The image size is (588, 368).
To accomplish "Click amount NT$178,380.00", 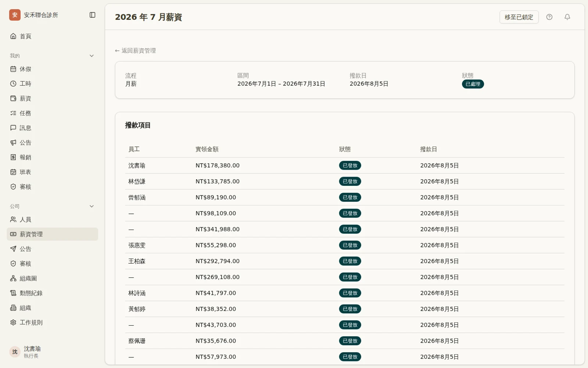I will point(218,166).
